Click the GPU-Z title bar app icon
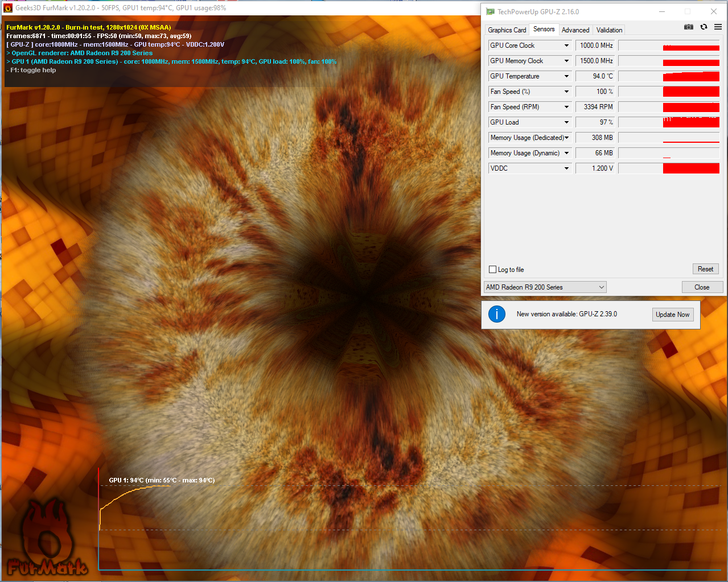This screenshot has height=582, width=728. coord(490,11)
